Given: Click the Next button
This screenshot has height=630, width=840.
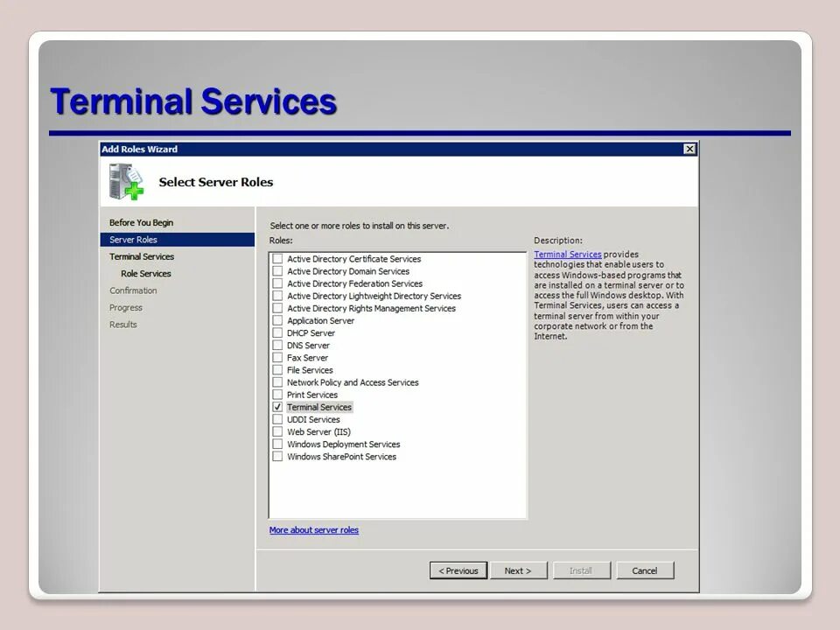Looking at the screenshot, I should 518,570.
